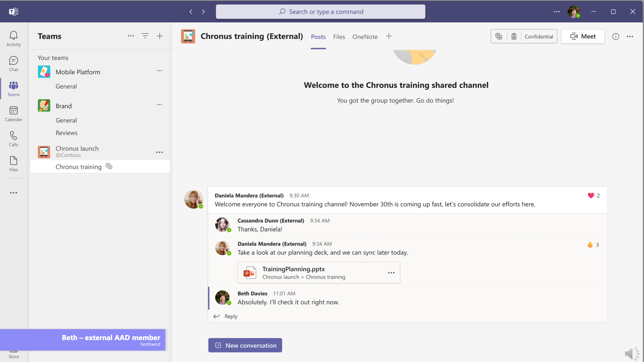Open the Chronus training channel
The height and width of the screenshot is (362, 644).
pyautogui.click(x=100, y=166)
